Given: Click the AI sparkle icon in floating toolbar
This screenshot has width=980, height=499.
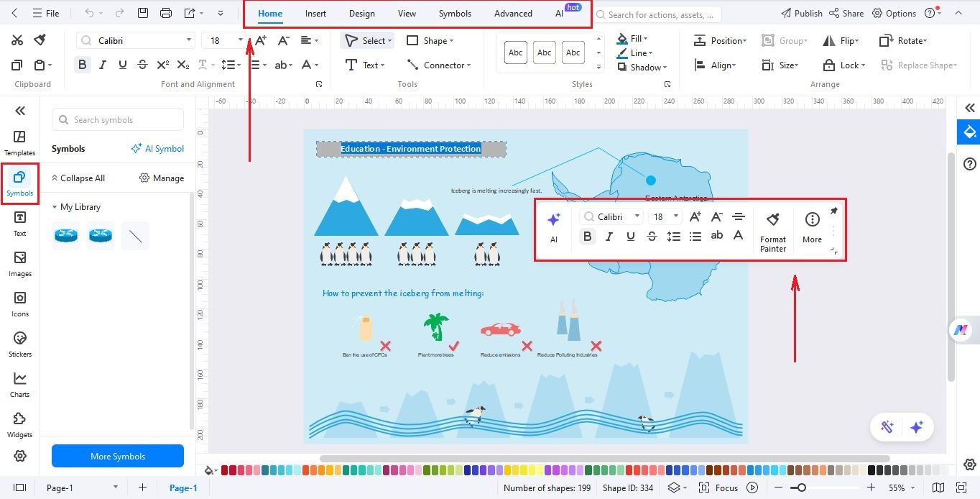Looking at the screenshot, I should click(553, 220).
